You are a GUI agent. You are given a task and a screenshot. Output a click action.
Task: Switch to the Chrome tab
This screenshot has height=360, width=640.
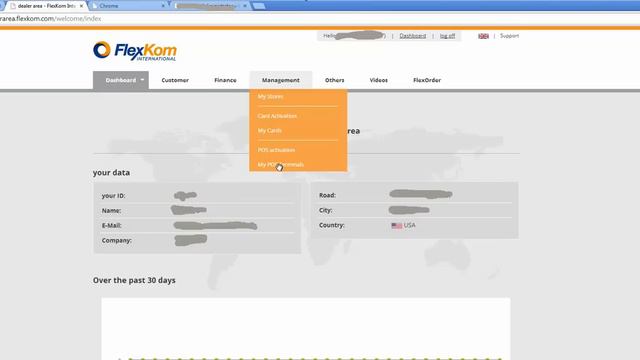[x=129, y=6]
